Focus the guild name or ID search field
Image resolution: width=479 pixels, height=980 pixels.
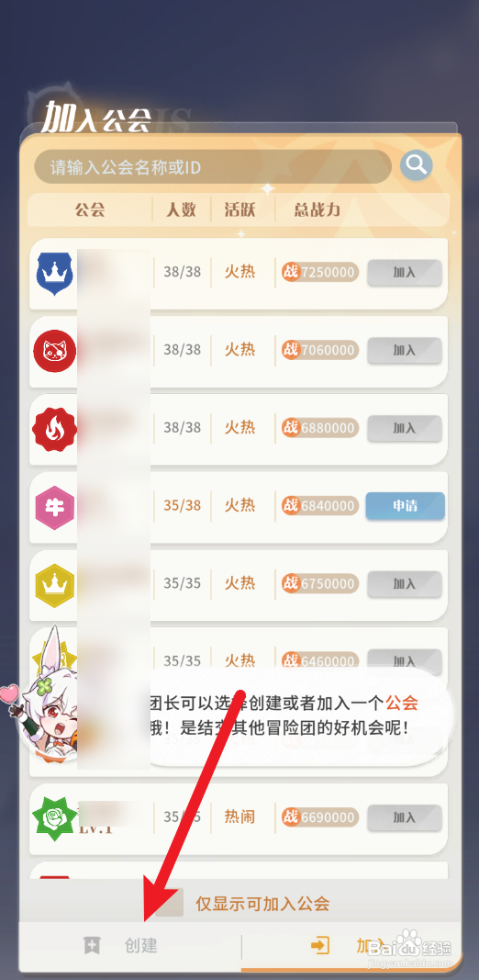[212, 167]
